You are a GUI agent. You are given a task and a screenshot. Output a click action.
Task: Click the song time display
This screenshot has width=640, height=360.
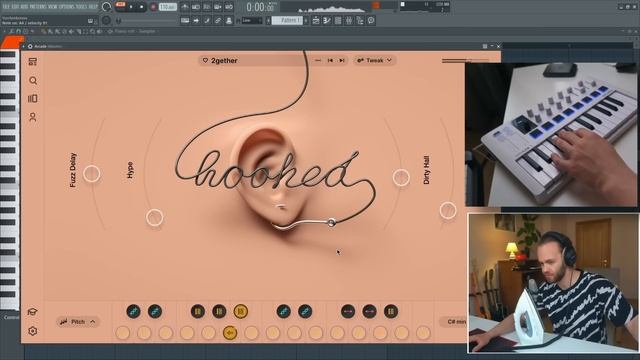[x=260, y=7]
